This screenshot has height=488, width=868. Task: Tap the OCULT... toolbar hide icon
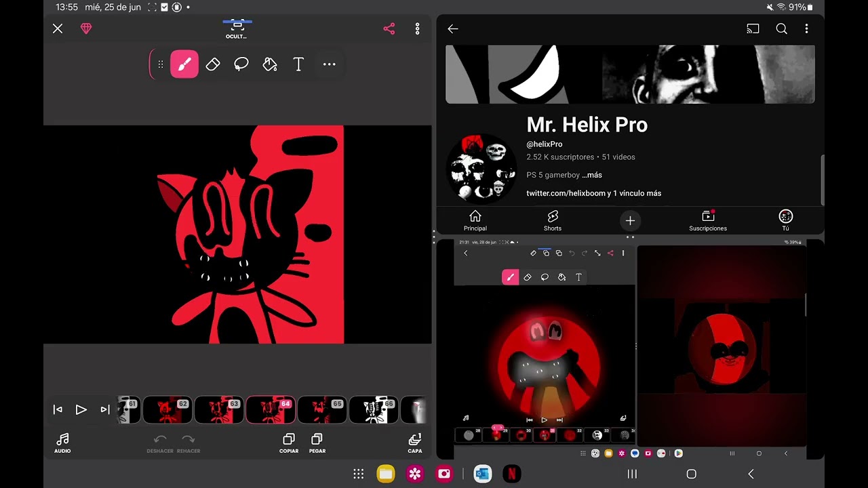(x=237, y=28)
